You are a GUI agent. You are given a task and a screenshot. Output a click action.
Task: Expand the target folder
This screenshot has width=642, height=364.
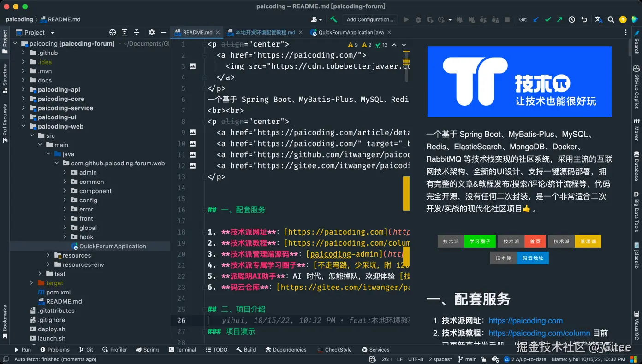[x=31, y=283]
